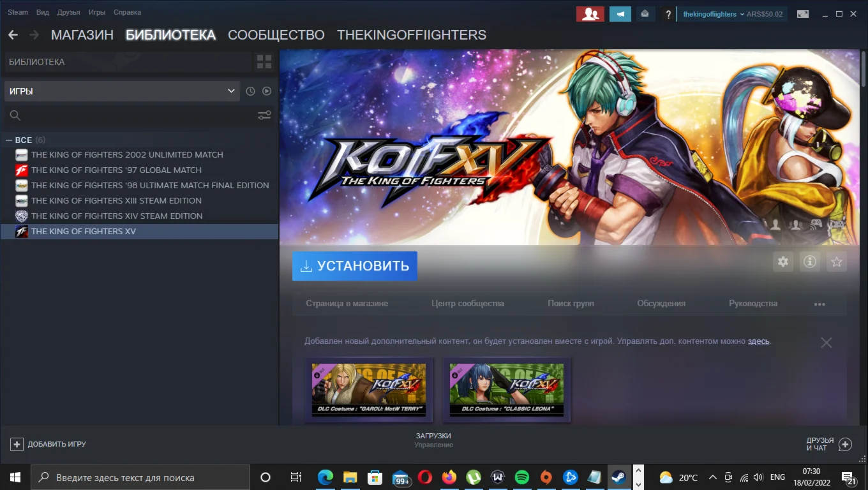Viewport: 868px width, 490px height.
Task: Open the Справка menu
Action: (x=127, y=12)
